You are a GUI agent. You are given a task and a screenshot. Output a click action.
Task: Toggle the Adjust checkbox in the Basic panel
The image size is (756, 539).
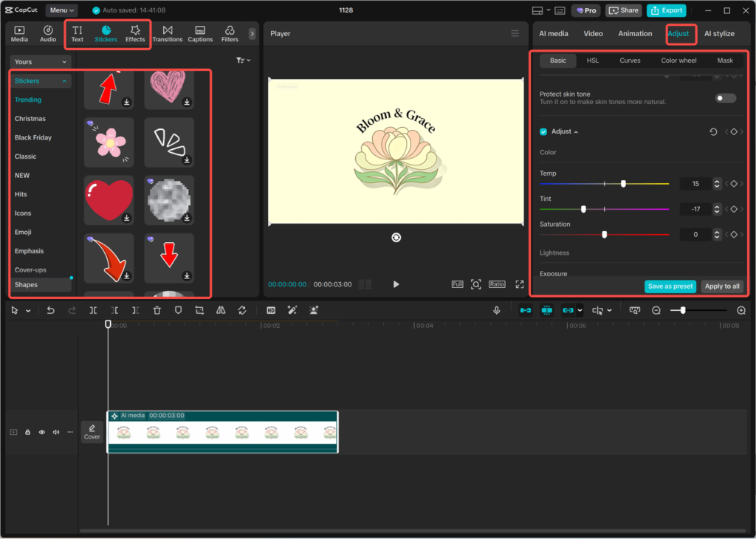[x=544, y=131]
